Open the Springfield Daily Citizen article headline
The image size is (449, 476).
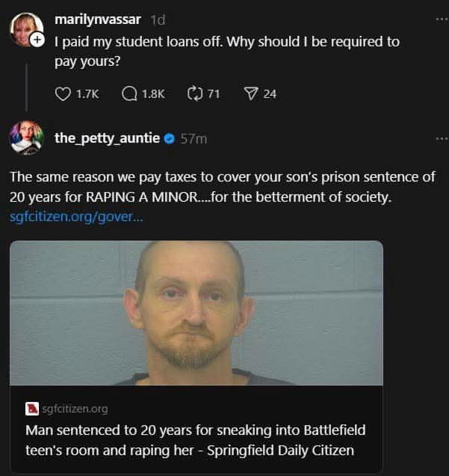pos(196,440)
